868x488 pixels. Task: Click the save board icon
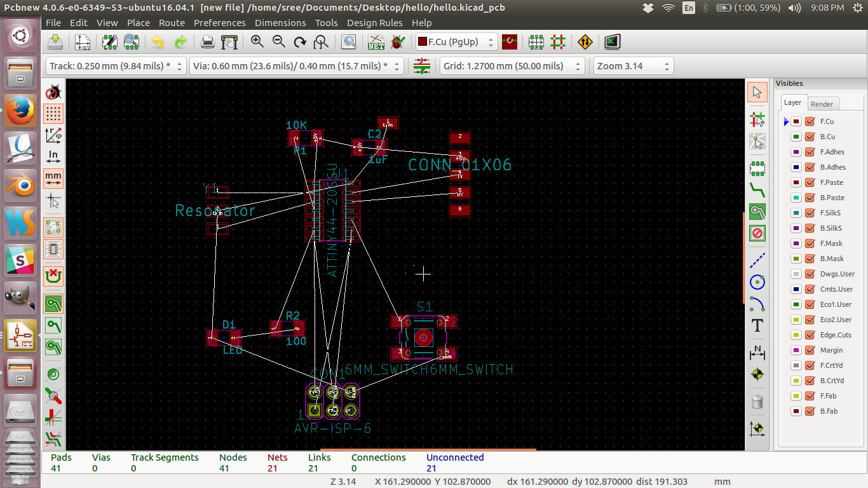pyautogui.click(x=56, y=43)
